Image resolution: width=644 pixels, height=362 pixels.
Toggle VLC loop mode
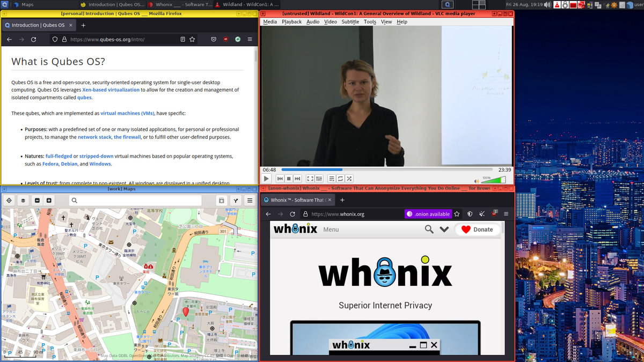pos(340,179)
